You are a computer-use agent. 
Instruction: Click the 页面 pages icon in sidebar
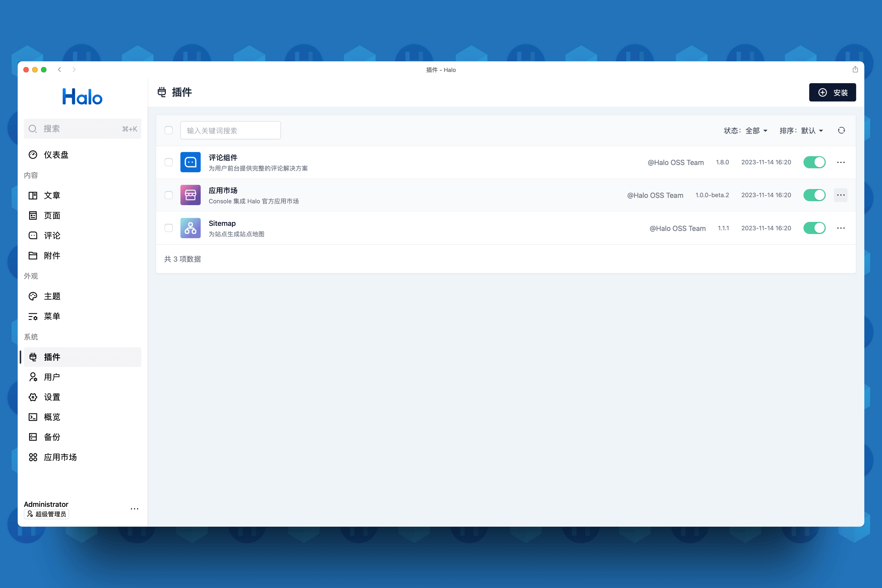coord(33,216)
